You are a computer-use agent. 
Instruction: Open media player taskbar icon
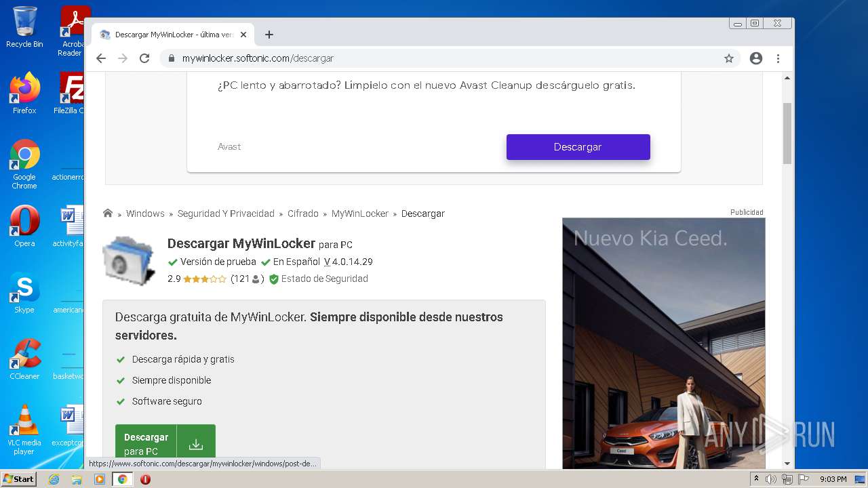[100, 479]
